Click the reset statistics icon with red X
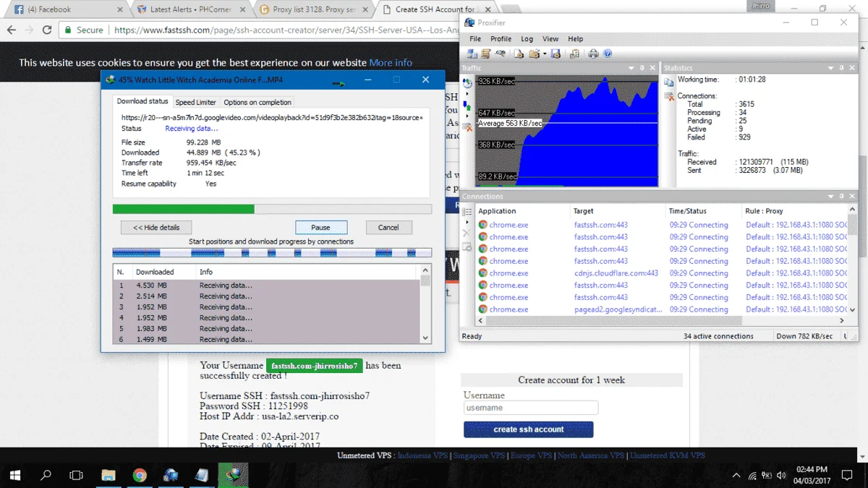Screen dimensions: 868x488 [x=669, y=96]
